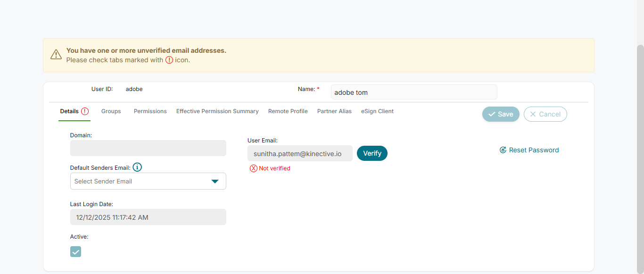Click the red exclamation icon in banner text
644x274 pixels.
[x=169, y=60]
